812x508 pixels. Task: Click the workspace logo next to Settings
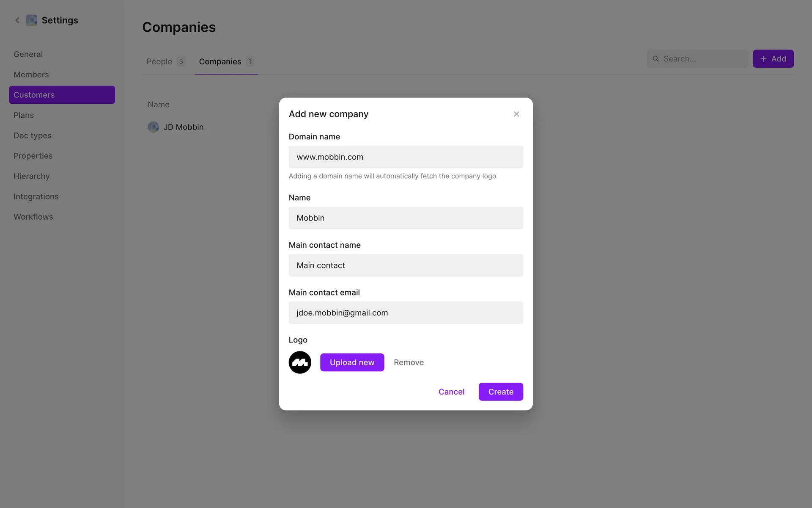tap(32, 20)
